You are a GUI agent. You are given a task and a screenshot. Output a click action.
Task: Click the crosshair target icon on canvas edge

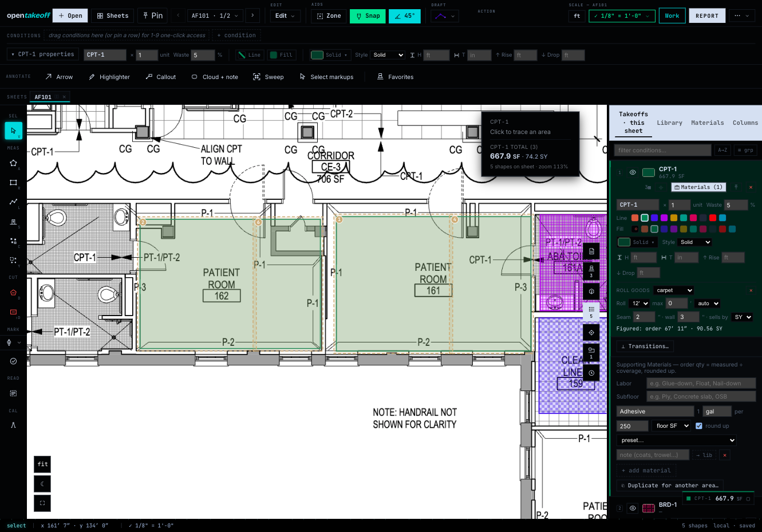pos(591,332)
